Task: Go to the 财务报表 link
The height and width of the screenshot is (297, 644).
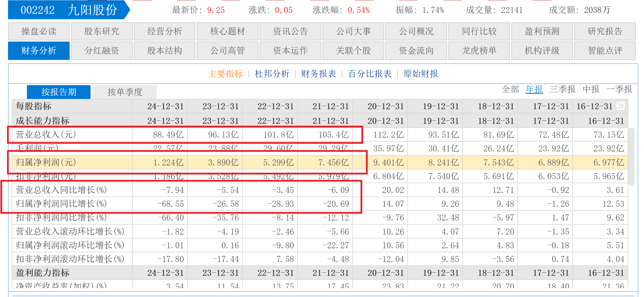Action: click(x=318, y=74)
